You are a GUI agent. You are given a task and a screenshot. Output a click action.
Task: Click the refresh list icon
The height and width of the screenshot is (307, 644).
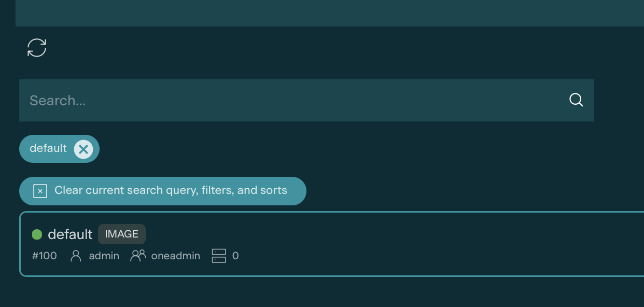pyautogui.click(x=37, y=48)
